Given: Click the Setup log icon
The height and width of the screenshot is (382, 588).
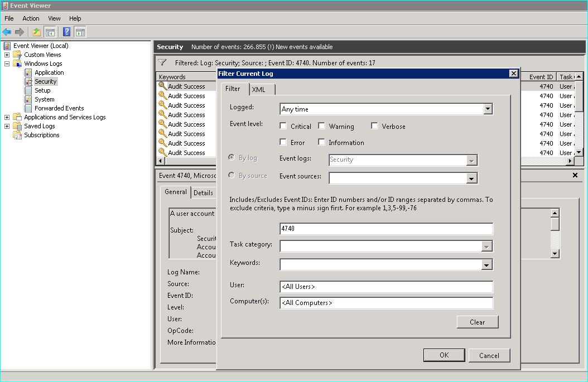Looking at the screenshot, I should 28,90.
